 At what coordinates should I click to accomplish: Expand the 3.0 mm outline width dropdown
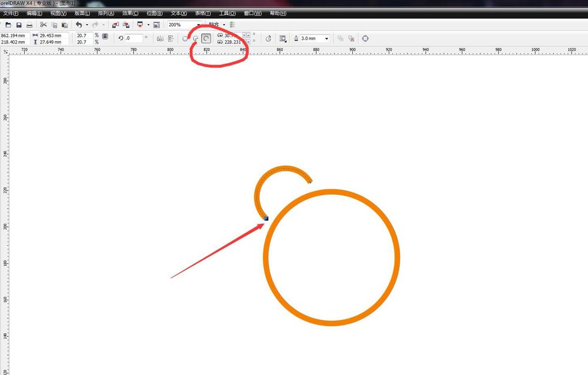pyautogui.click(x=326, y=39)
